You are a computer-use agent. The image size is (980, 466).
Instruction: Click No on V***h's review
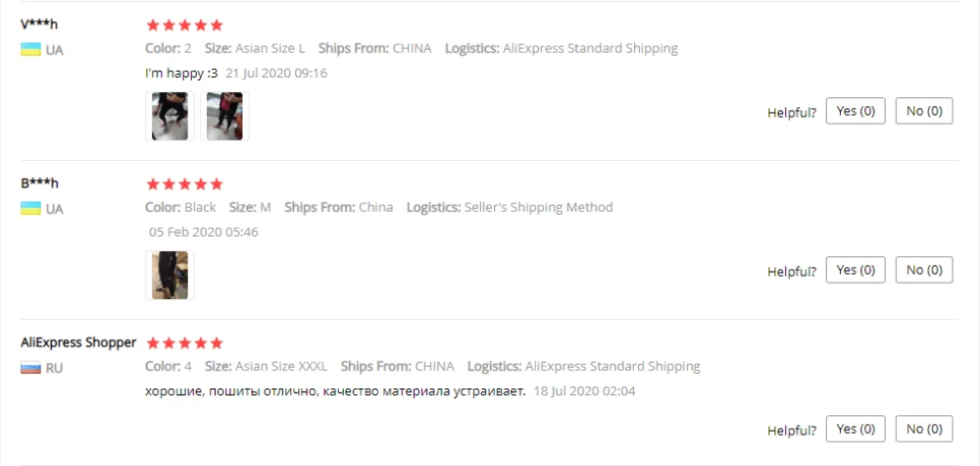[x=924, y=111]
